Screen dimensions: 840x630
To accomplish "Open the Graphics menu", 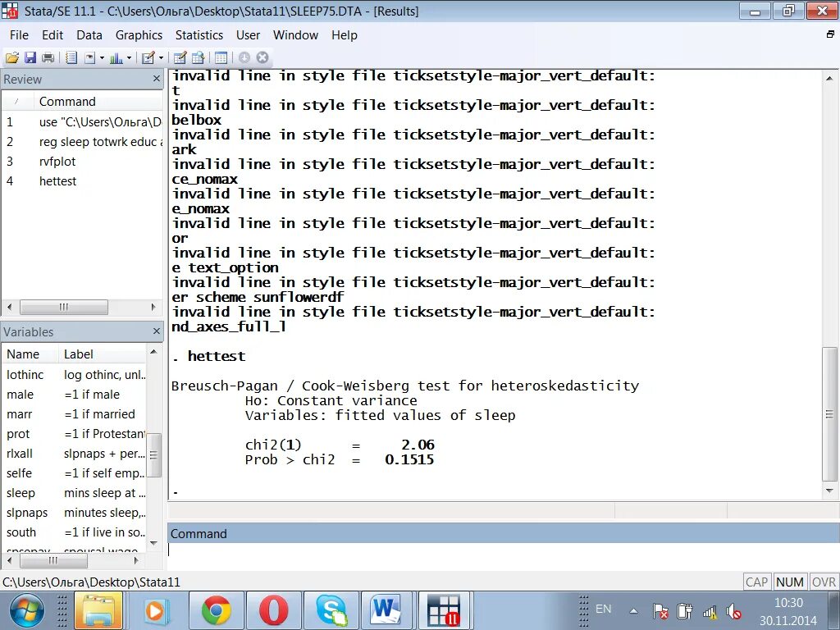I will (139, 35).
